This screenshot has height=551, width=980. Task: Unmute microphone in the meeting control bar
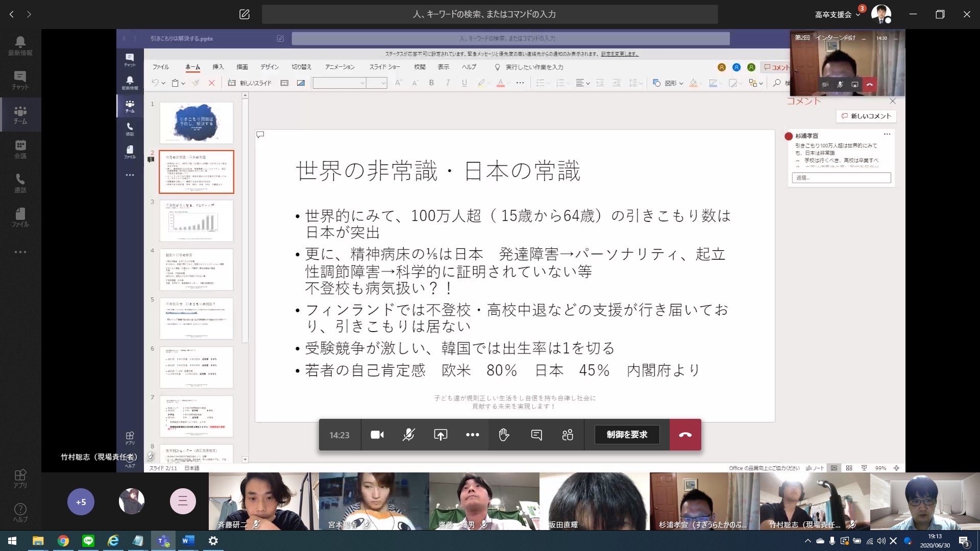click(408, 435)
